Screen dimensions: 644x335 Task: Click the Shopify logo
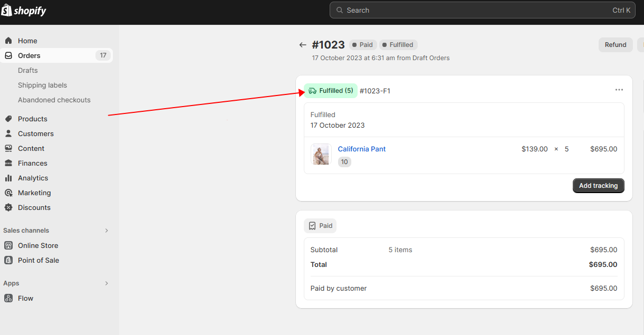tap(24, 11)
